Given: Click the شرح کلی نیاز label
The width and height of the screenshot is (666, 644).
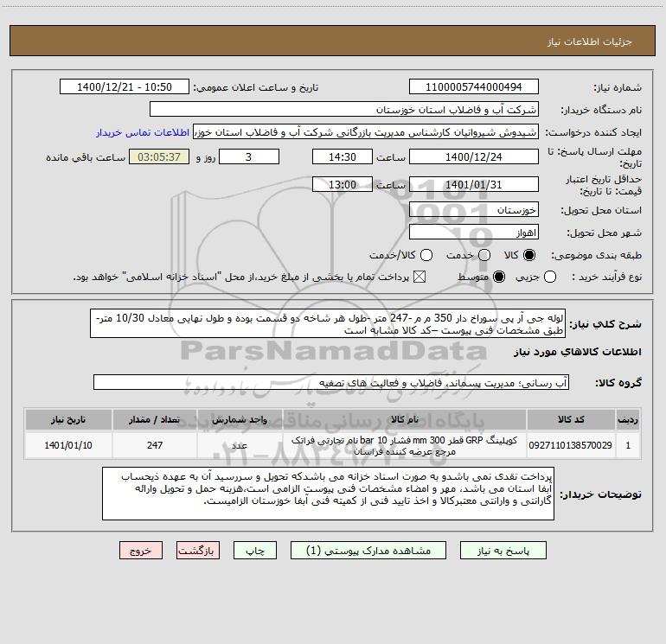Looking at the screenshot, I should click(x=605, y=324).
